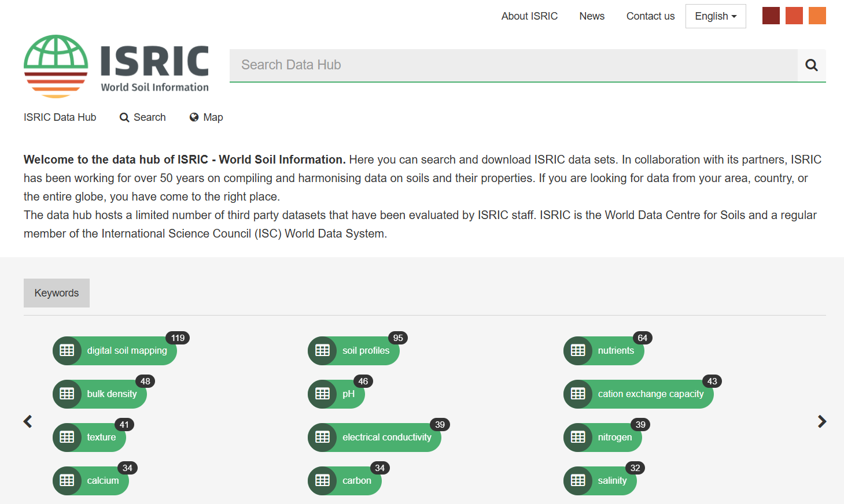Viewport: 844px width, 504px height.
Task: Go to previous keywords page arrow
Action: [28, 421]
